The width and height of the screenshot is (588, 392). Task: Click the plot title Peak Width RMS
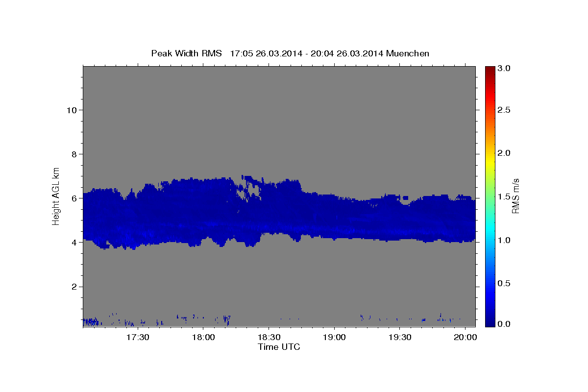click(x=186, y=53)
